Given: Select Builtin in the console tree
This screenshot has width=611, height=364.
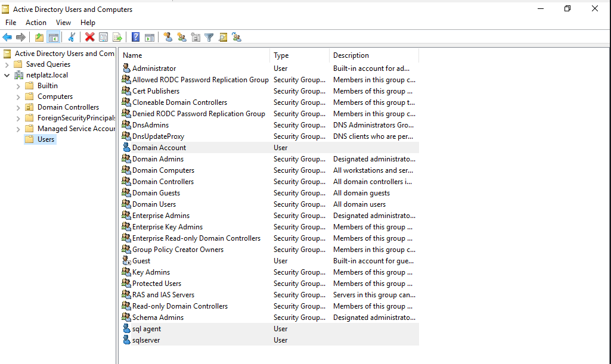Looking at the screenshot, I should pos(48,86).
